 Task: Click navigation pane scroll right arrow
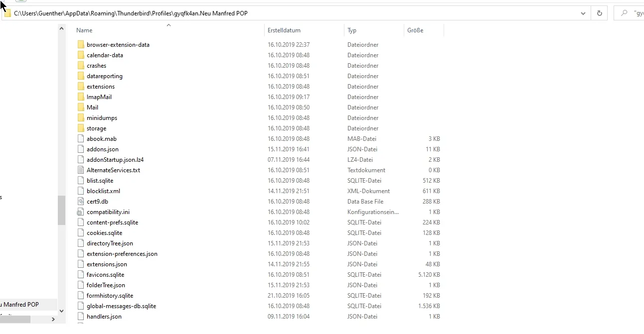point(53,320)
